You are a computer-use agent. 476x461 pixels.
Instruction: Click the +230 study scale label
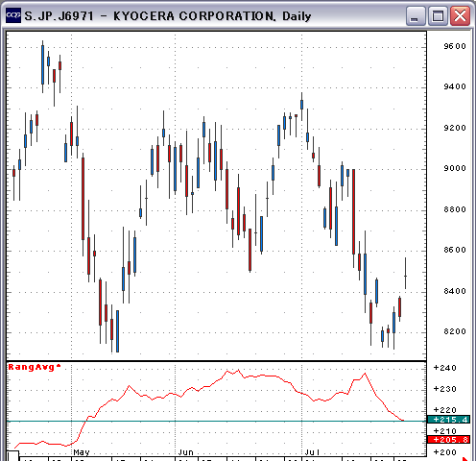point(444,389)
